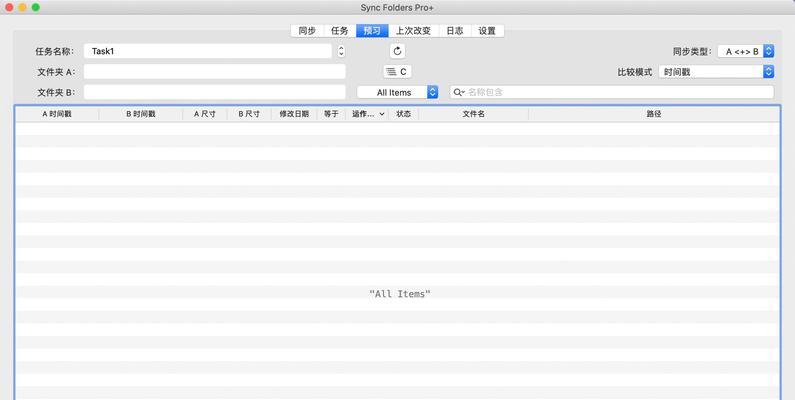Image resolution: width=795 pixels, height=400 pixels.
Task: Click the task name stepper arrows
Action: [341, 51]
